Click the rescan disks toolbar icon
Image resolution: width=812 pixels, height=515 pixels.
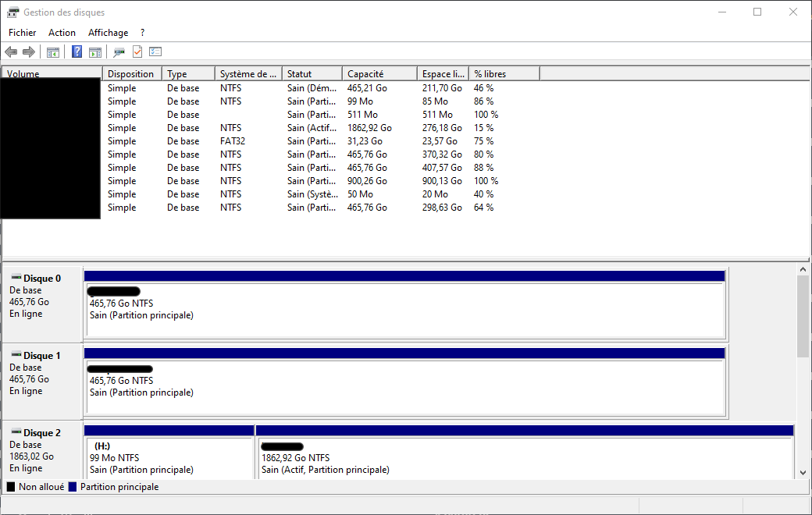point(119,52)
